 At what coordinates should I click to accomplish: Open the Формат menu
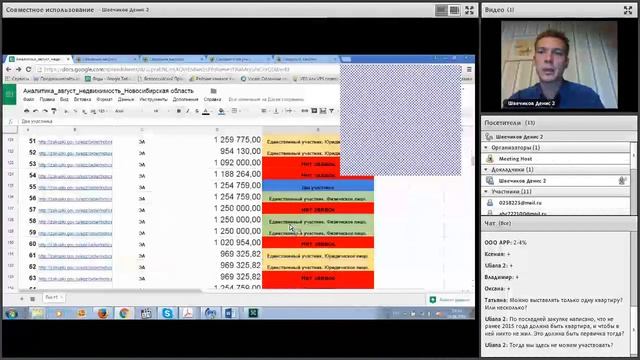pyautogui.click(x=104, y=99)
